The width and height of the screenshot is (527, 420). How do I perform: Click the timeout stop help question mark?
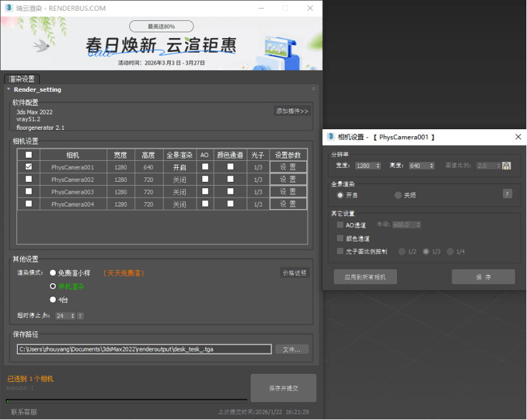point(81,315)
